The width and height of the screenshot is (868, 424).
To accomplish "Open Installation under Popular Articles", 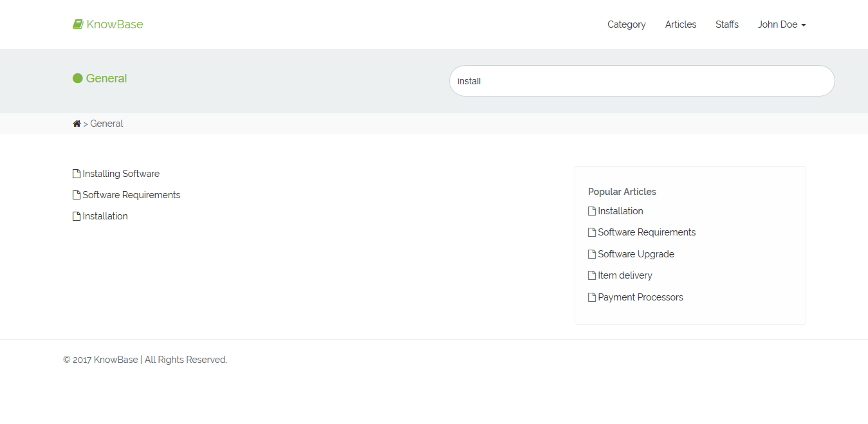I will (620, 211).
